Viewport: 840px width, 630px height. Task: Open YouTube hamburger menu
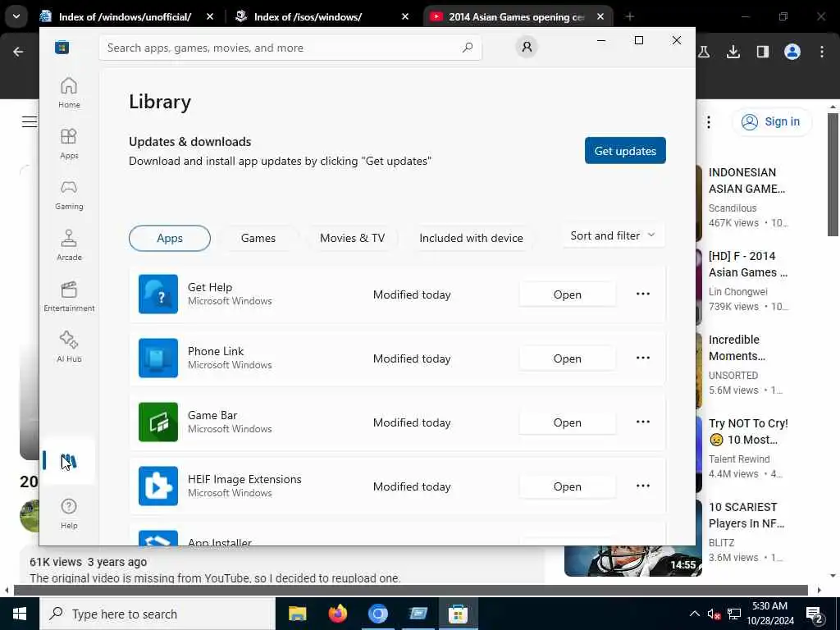30,121
